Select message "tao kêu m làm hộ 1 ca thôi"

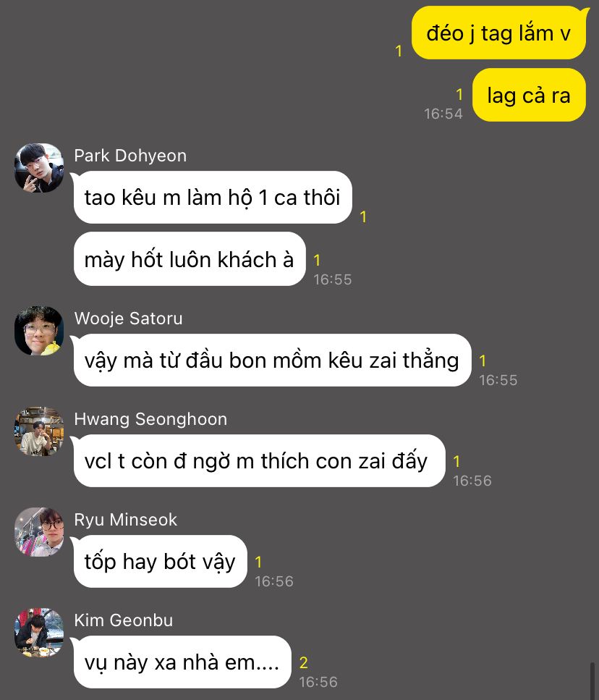tap(213, 198)
